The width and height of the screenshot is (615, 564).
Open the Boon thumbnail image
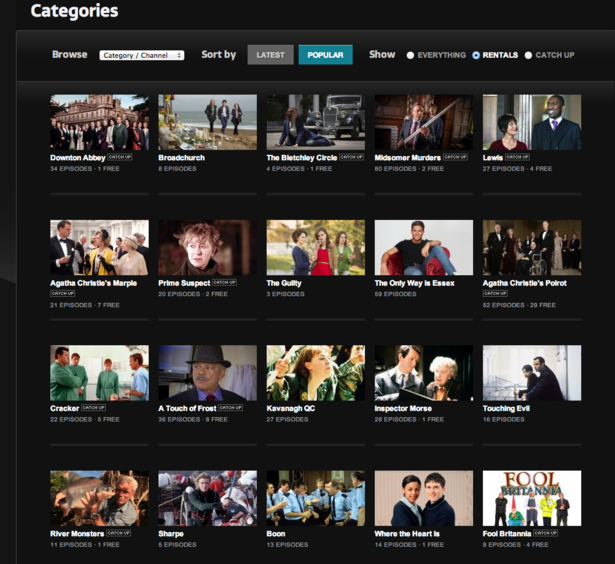[x=316, y=498]
